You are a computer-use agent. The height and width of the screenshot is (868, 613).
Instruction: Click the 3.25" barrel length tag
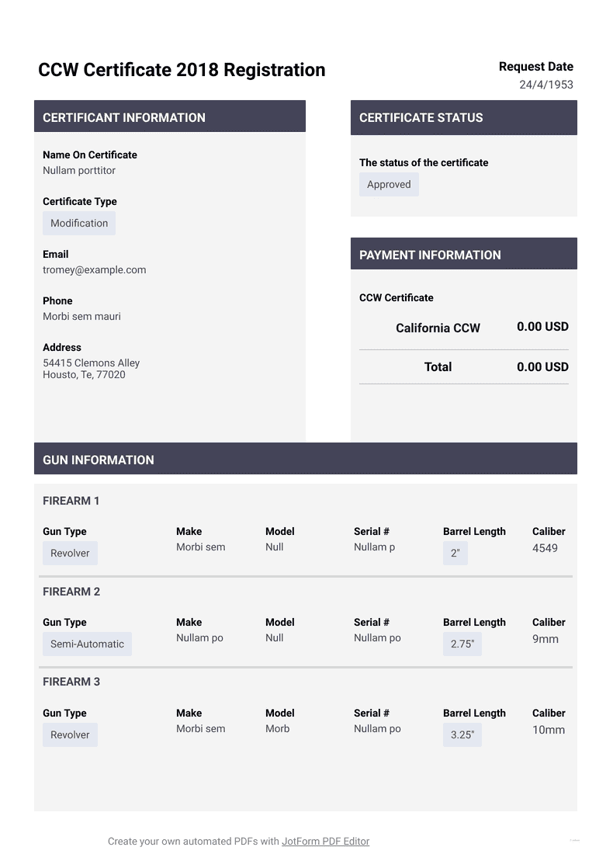[462, 735]
